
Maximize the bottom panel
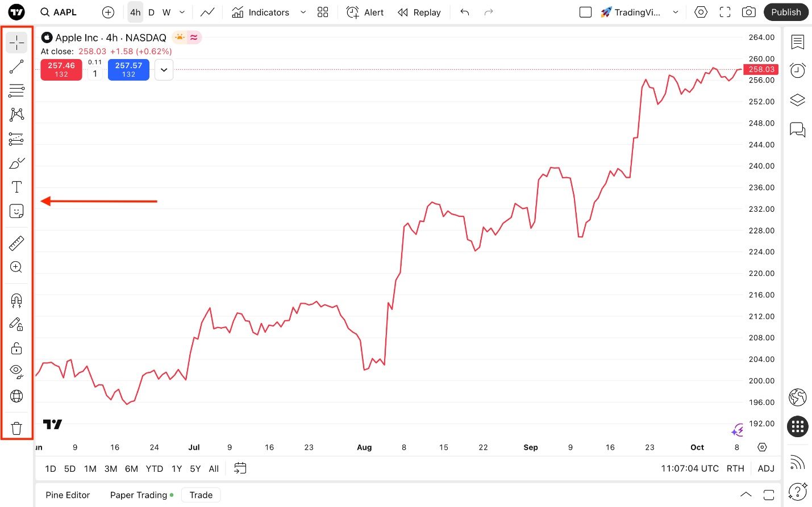click(x=769, y=495)
